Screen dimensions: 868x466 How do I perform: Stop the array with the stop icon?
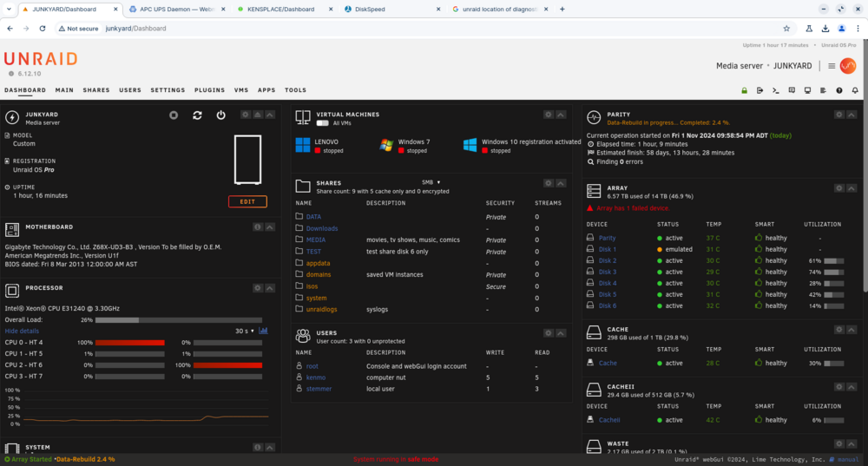[x=174, y=115]
